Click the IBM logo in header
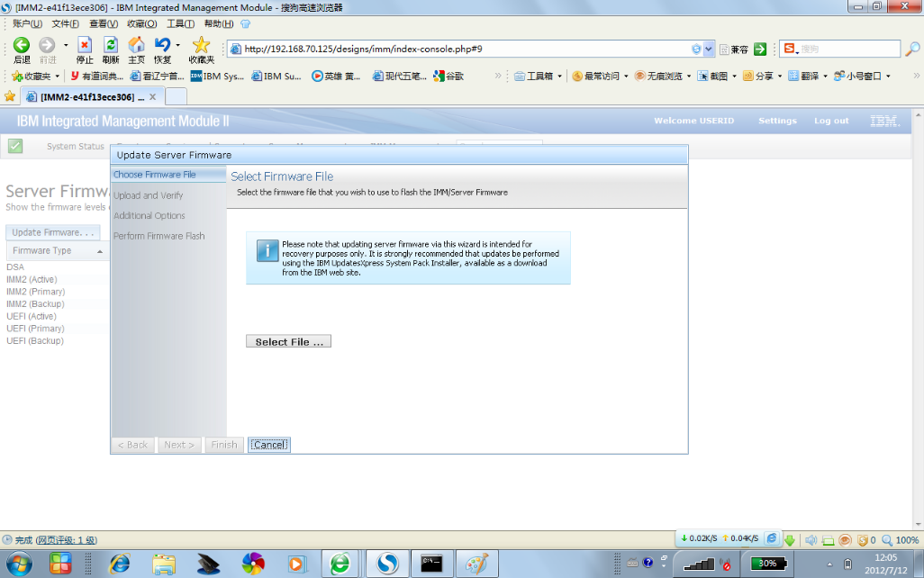Image resolution: width=924 pixels, height=578 pixels. click(884, 121)
